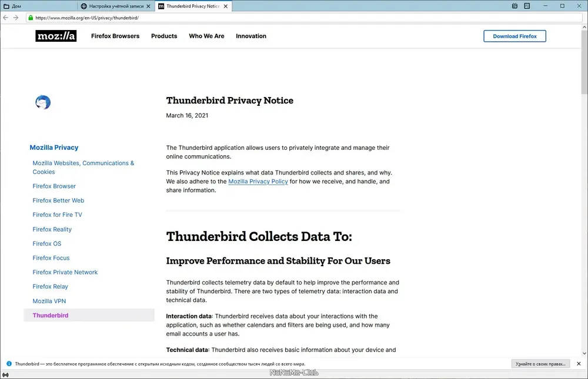Open the Firefox Relay link

tap(50, 286)
